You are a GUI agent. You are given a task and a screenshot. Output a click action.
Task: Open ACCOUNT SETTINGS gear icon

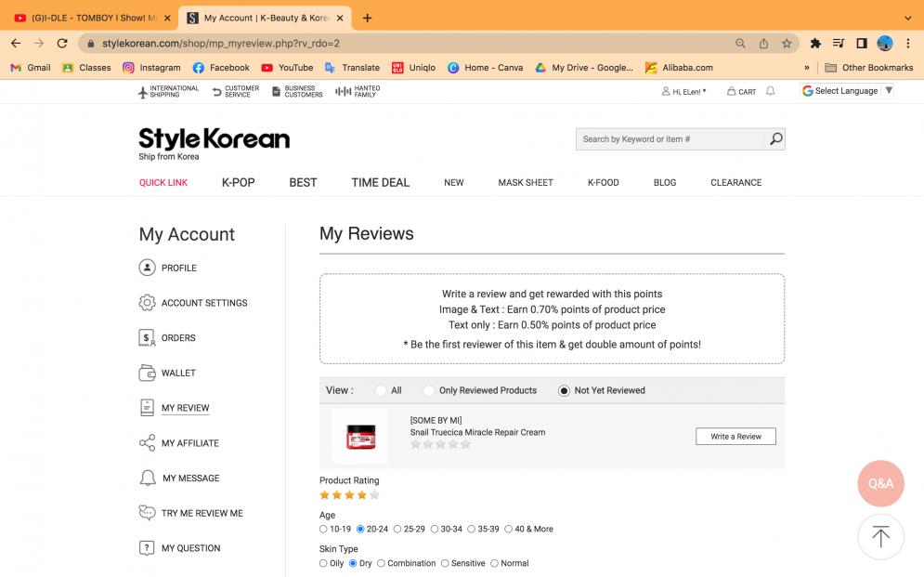(x=147, y=303)
